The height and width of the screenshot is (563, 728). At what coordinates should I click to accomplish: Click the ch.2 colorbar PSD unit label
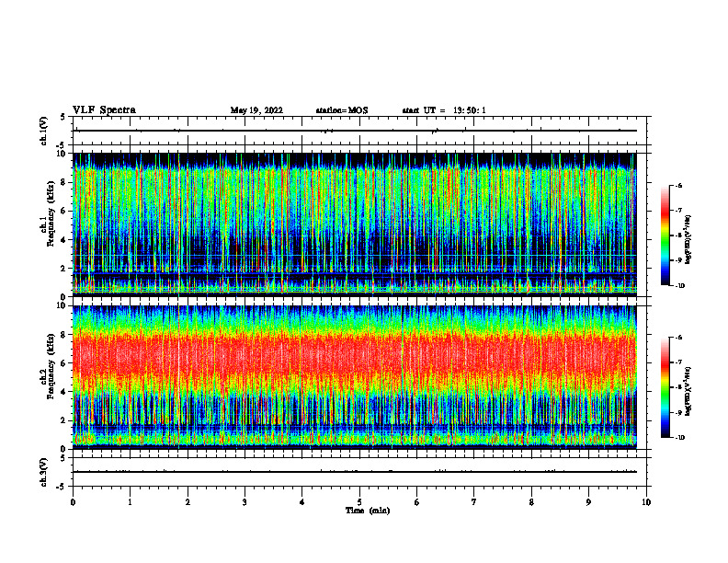click(688, 391)
